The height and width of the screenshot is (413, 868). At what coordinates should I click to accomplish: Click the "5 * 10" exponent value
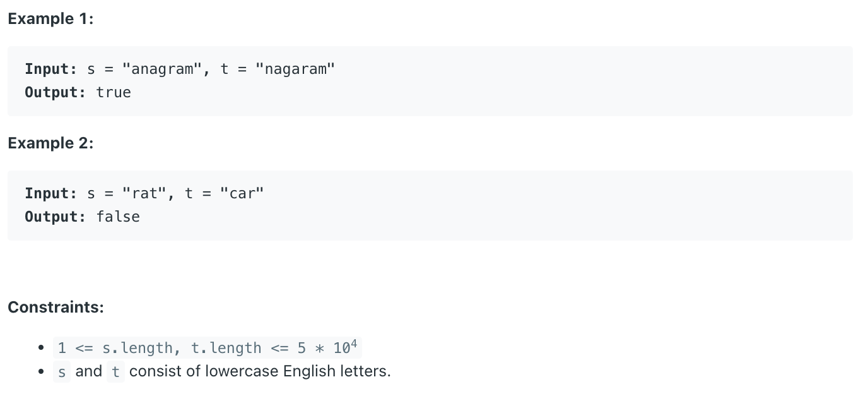328,347
